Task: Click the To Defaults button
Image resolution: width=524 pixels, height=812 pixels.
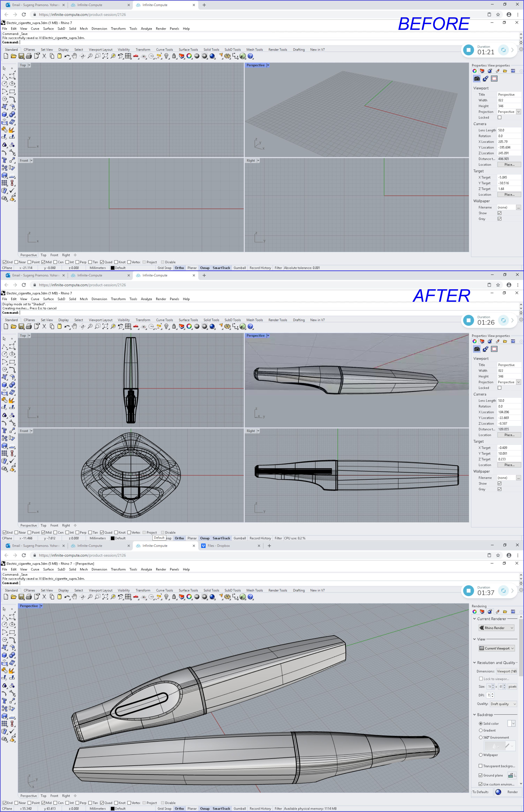Action: point(480,792)
